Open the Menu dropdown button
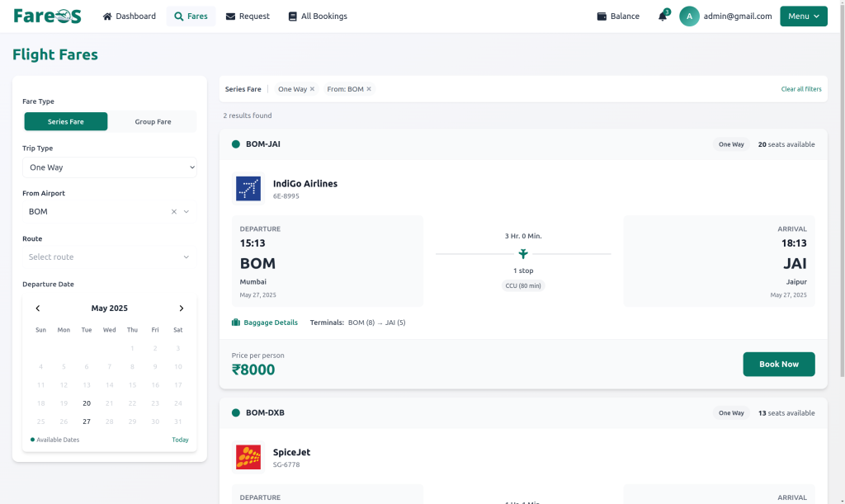 tap(804, 16)
